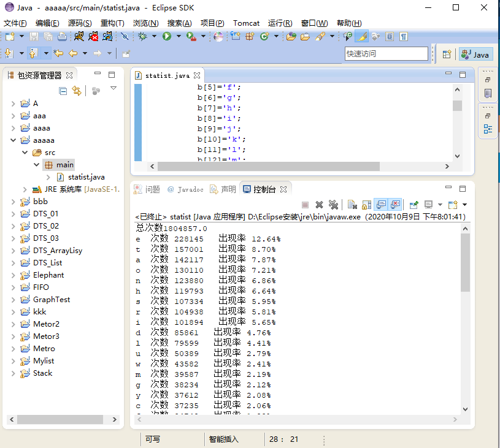Image resolution: width=500 pixels, height=448 pixels.
Task: Close the 控制台 console tab
Action: [283, 189]
